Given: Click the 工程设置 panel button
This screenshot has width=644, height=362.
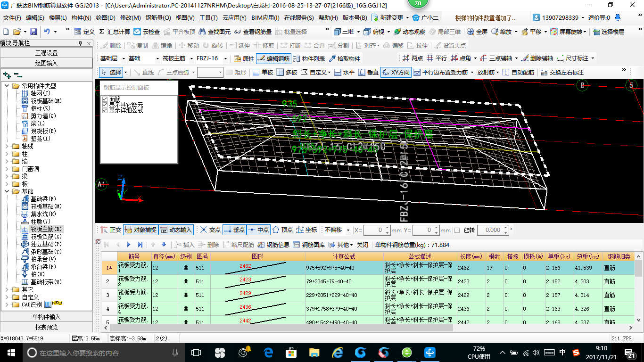Looking at the screenshot, I should [x=47, y=53].
